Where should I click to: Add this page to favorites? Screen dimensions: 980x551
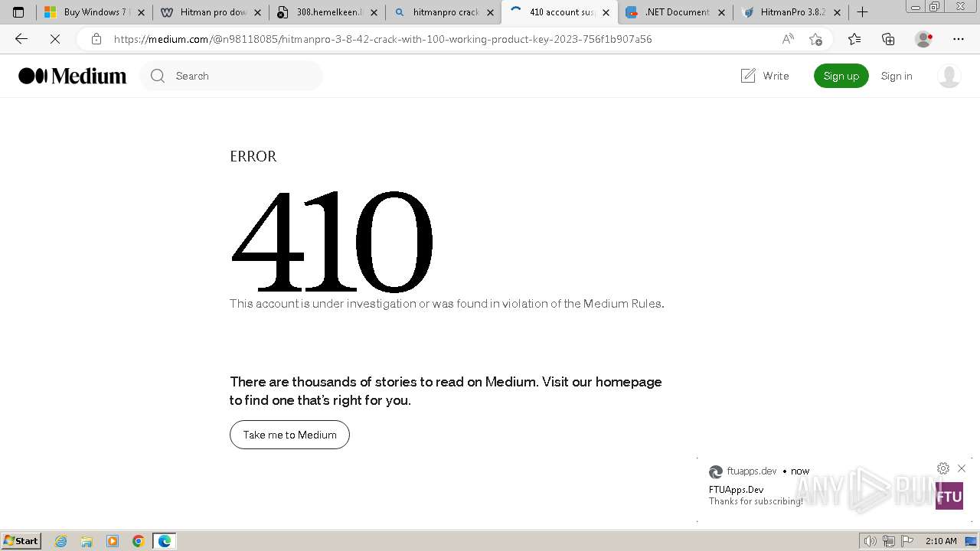[x=816, y=39]
